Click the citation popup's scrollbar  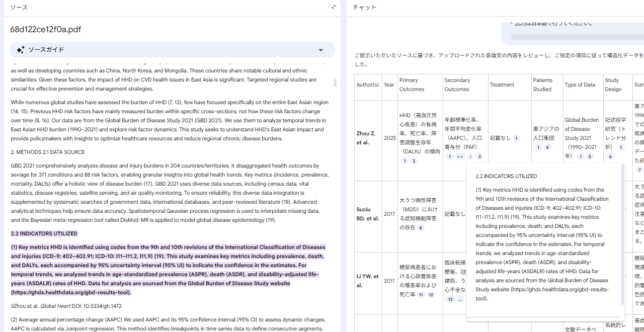click(623, 236)
